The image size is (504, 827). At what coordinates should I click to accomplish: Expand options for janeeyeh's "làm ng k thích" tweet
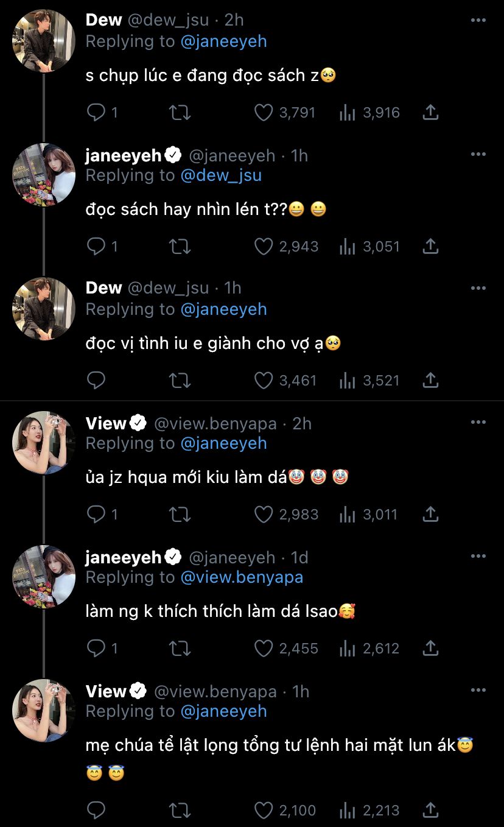[478, 556]
